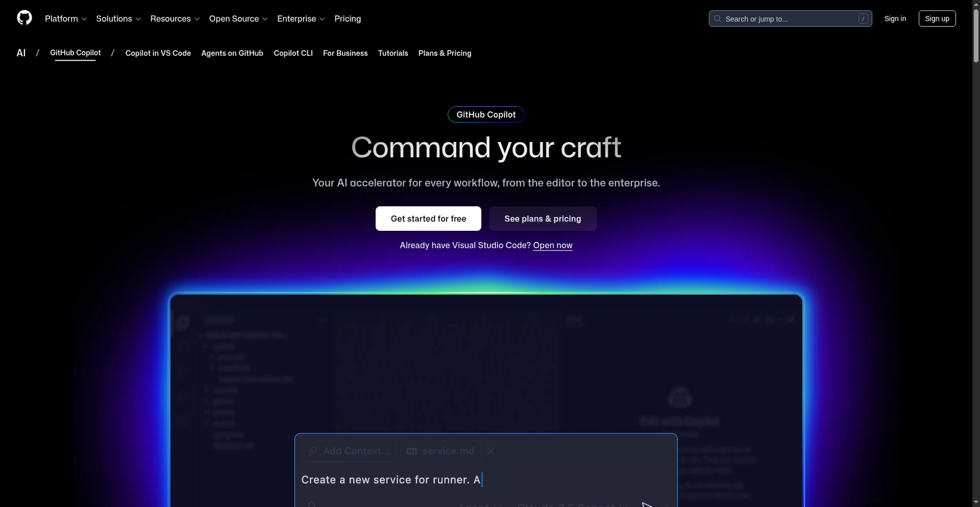Expand the Resources menu chevron
Image resolution: width=980 pixels, height=507 pixels.
[x=197, y=19]
